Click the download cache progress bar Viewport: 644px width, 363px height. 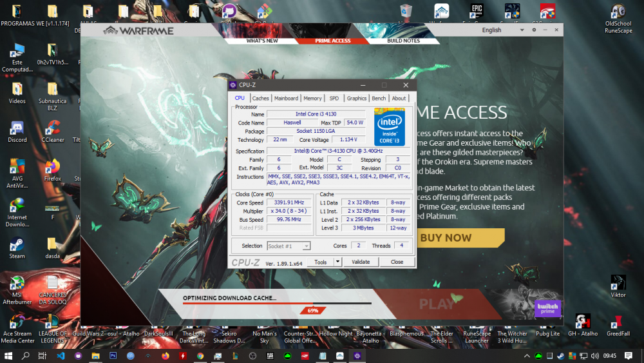click(277, 303)
